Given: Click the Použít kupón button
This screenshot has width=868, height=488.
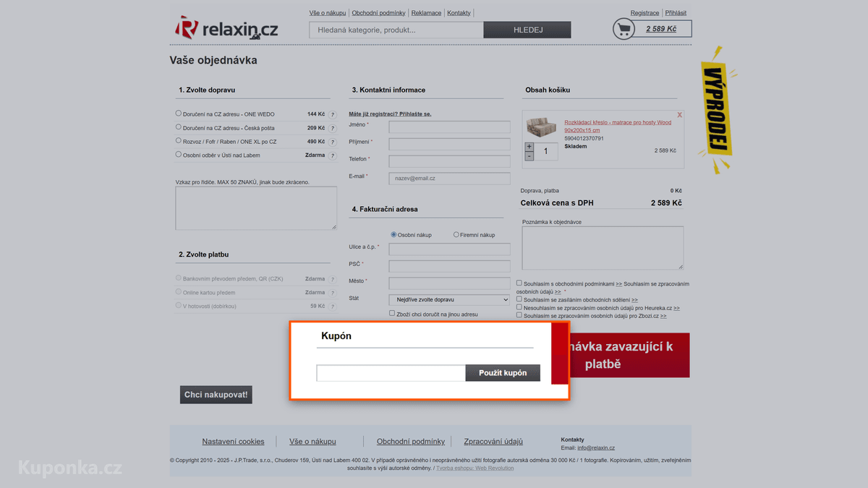Looking at the screenshot, I should [x=503, y=373].
